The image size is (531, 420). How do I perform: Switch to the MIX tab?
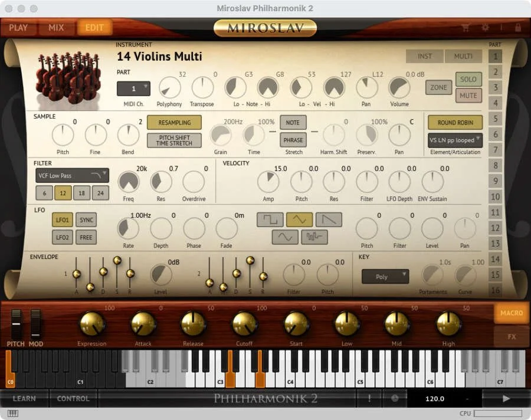(x=56, y=28)
